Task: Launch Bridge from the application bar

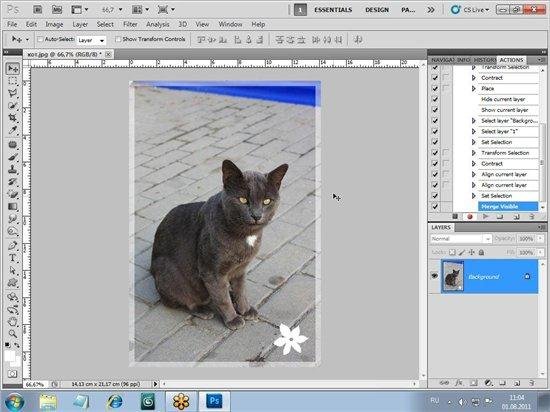Action: 38,10
